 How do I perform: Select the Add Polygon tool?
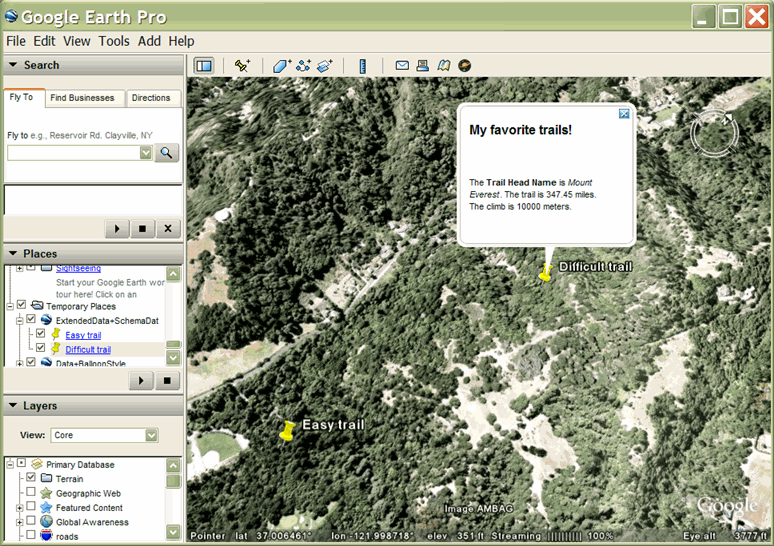point(282,66)
